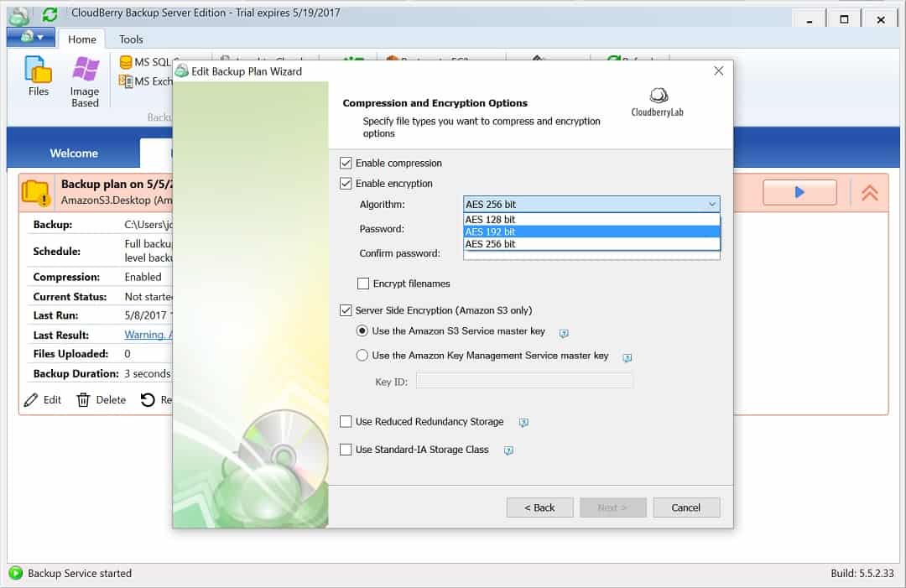The width and height of the screenshot is (906, 588).
Task: Open the Files backup icon in ribbon
Action: coord(38,75)
